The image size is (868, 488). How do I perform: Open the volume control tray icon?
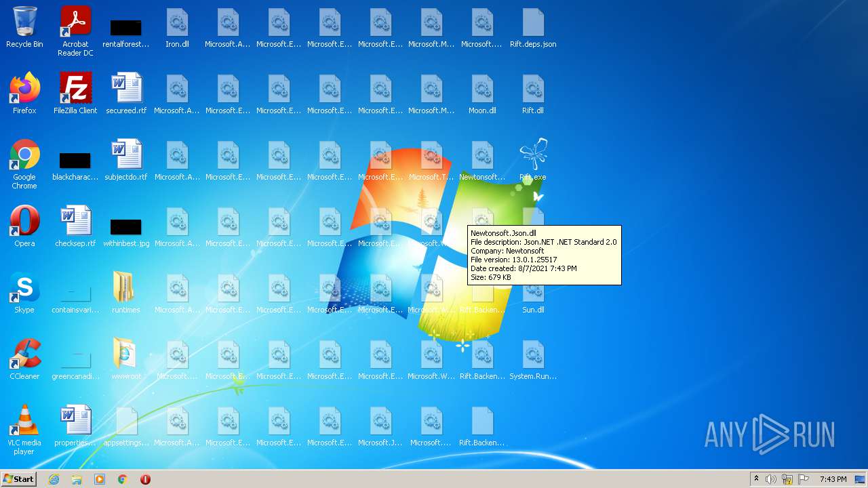tap(771, 479)
